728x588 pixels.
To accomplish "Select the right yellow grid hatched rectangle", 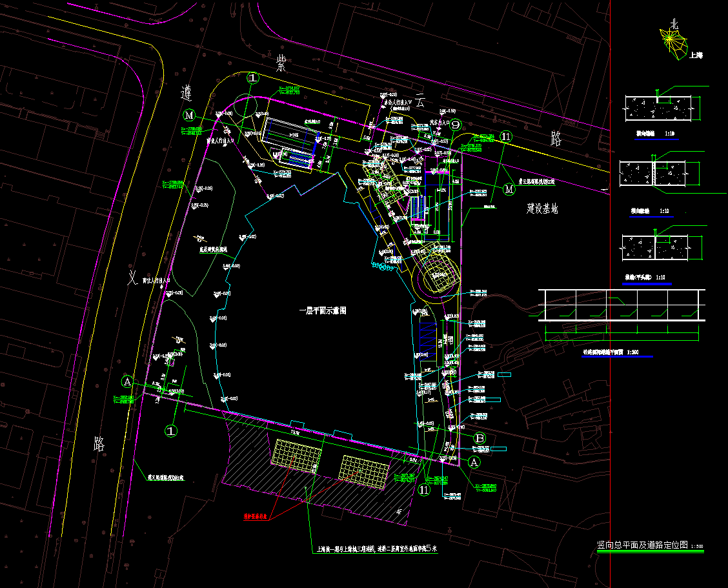I will click(x=364, y=472).
